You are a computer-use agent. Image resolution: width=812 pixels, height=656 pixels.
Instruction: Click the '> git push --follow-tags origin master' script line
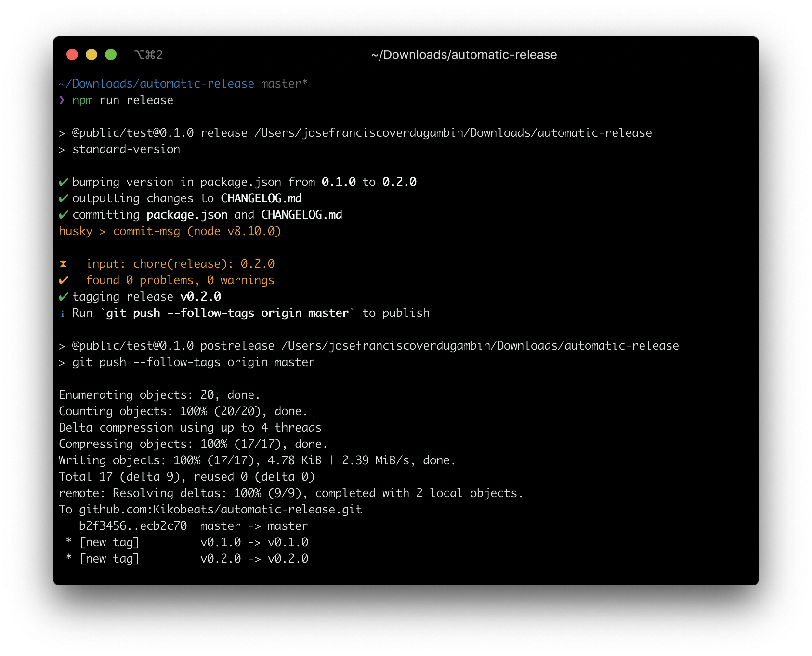pyautogui.click(x=187, y=362)
